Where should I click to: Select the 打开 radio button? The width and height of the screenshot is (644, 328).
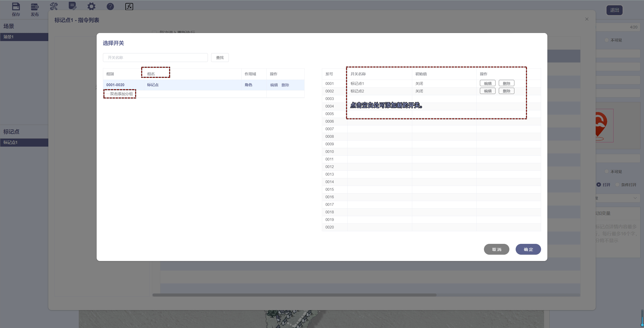coord(599,185)
